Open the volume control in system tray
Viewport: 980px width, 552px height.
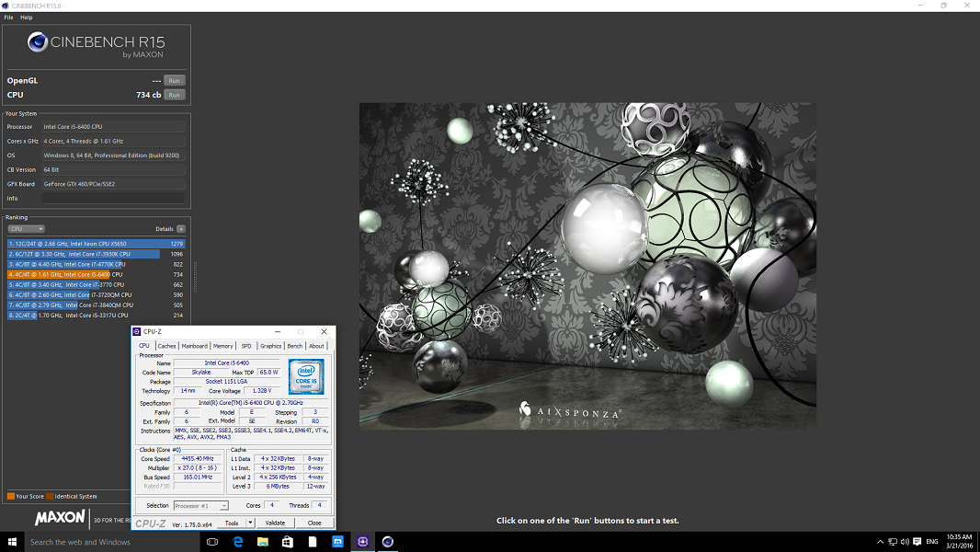pyautogui.click(x=906, y=542)
